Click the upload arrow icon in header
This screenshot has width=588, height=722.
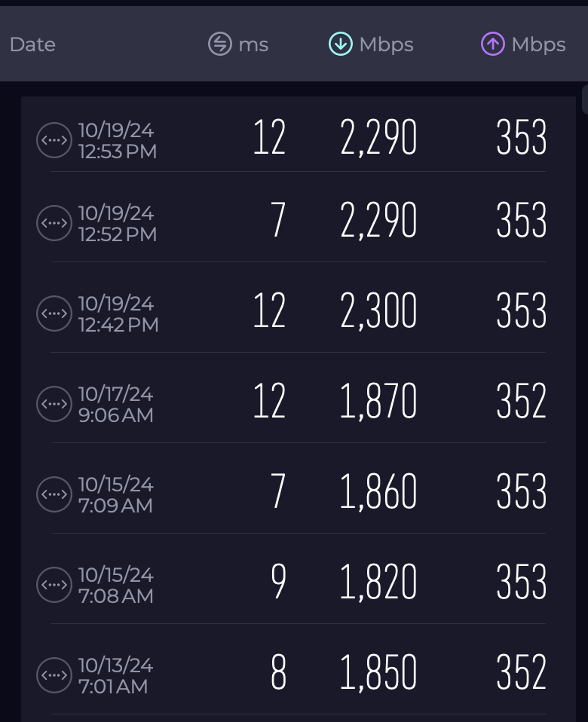point(493,44)
